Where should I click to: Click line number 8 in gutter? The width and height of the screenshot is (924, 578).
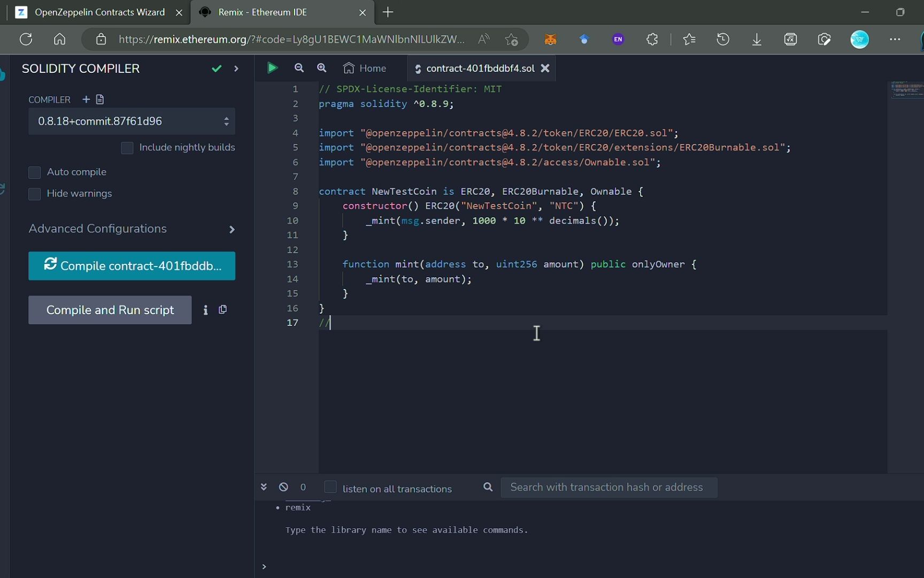[295, 191]
